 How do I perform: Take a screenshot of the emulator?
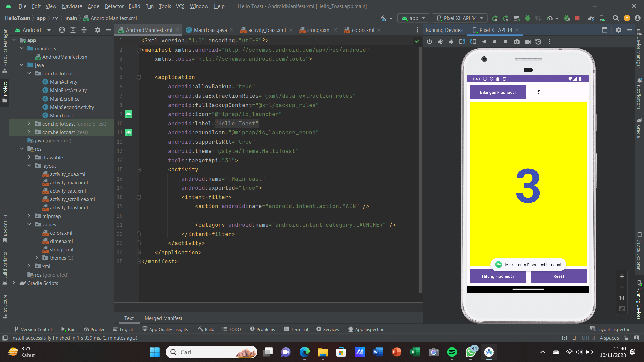click(x=517, y=42)
